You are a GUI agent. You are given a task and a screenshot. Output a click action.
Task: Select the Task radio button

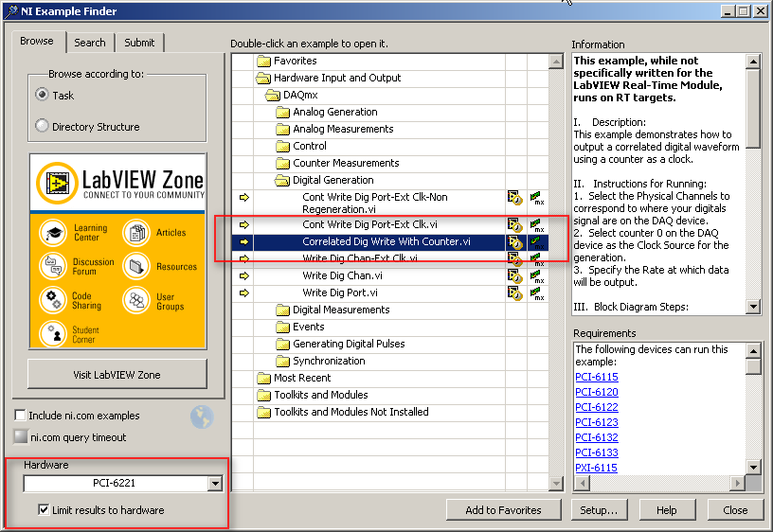tap(42, 95)
